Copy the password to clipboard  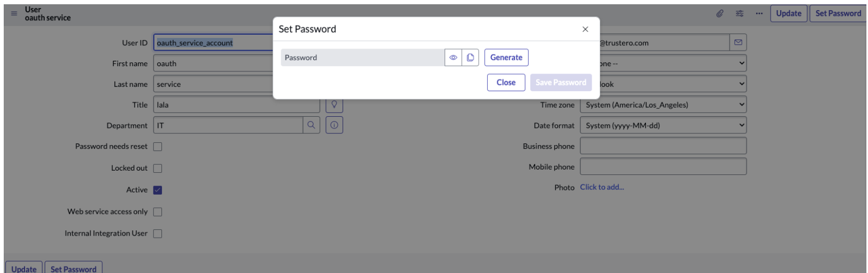coord(470,58)
